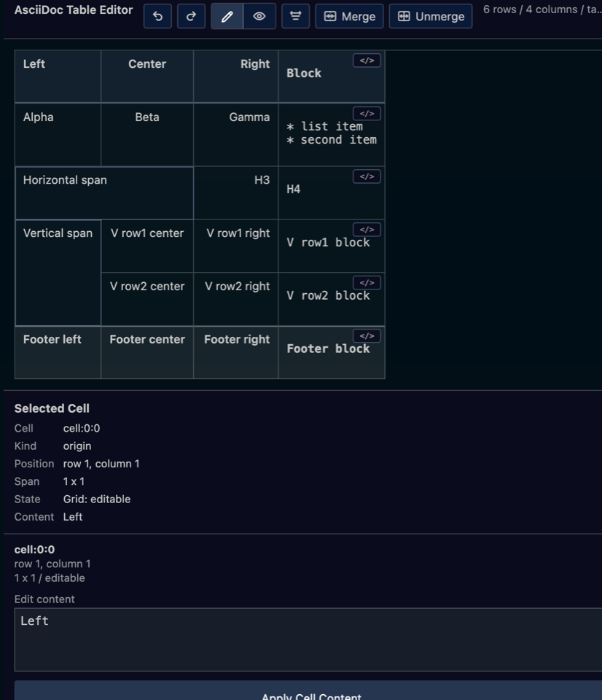Select the Footer left cell
Image resolution: width=602 pixels, height=700 pixels.
pyautogui.click(x=58, y=353)
